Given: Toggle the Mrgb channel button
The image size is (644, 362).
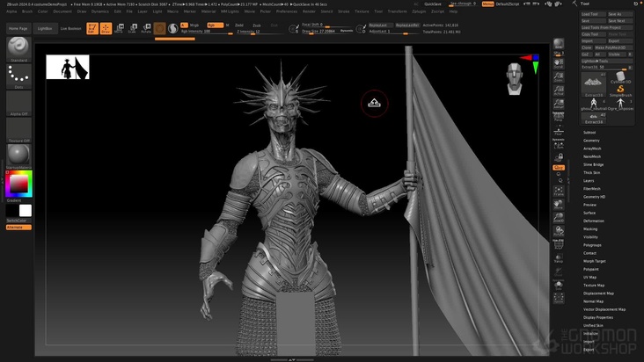Looking at the screenshot, I should pos(194,25).
